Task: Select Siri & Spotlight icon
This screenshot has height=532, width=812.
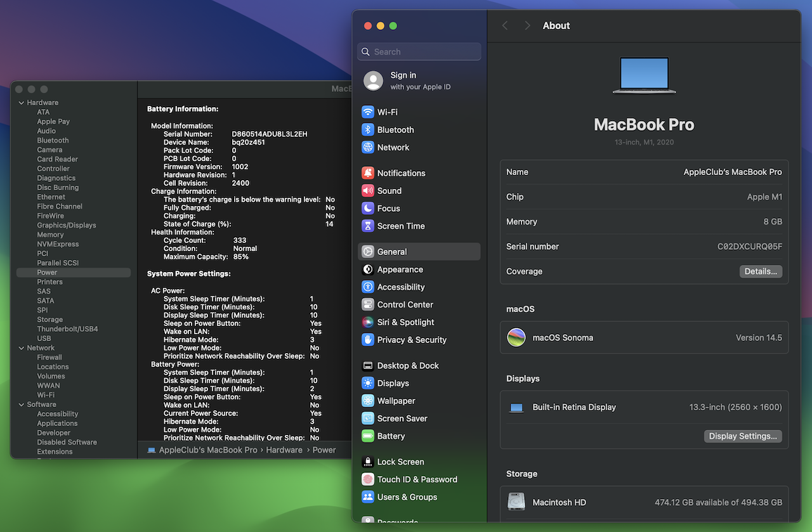Action: pyautogui.click(x=368, y=322)
